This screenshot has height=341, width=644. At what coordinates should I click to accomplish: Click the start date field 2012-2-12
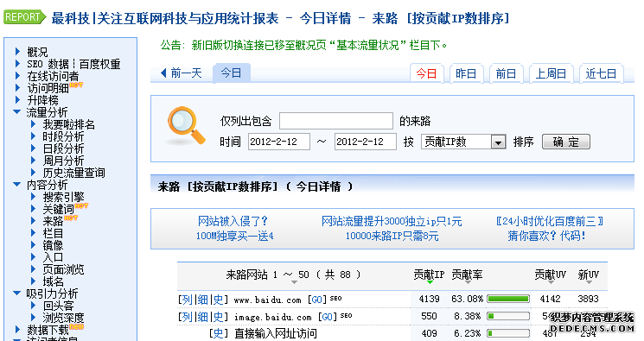coord(279,142)
